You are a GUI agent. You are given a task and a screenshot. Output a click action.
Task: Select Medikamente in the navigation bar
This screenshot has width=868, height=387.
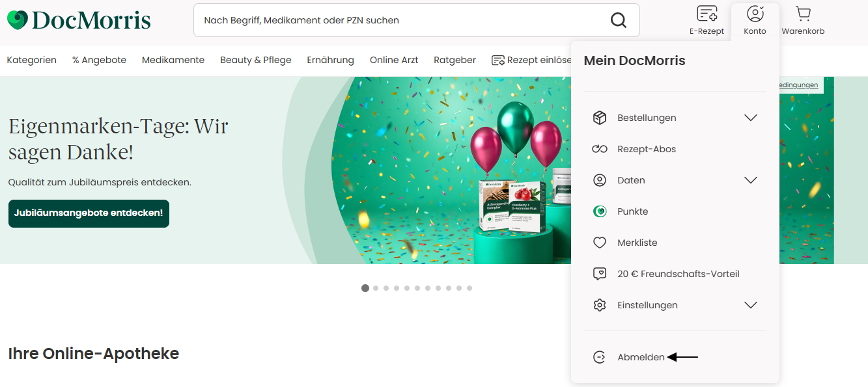pyautogui.click(x=173, y=60)
